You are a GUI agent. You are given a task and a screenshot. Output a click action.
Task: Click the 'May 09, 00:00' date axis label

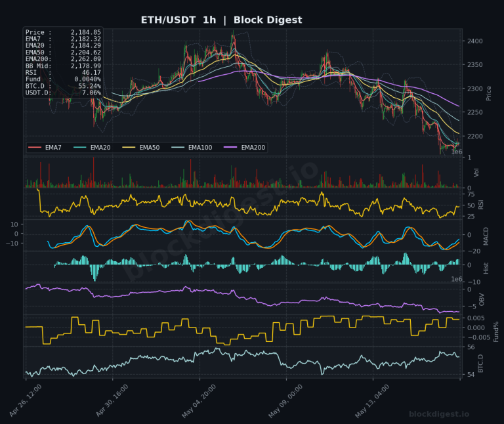[x=285, y=401]
